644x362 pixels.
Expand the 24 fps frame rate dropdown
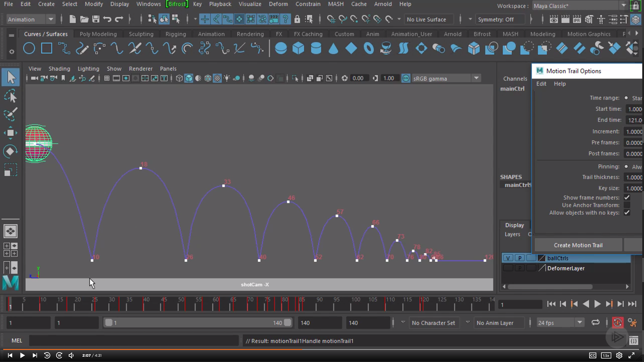coord(580,322)
